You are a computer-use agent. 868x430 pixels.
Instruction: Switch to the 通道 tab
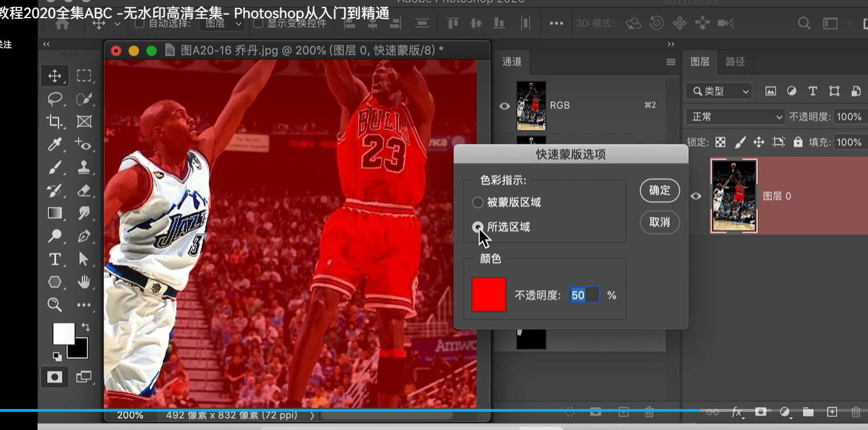coord(512,61)
